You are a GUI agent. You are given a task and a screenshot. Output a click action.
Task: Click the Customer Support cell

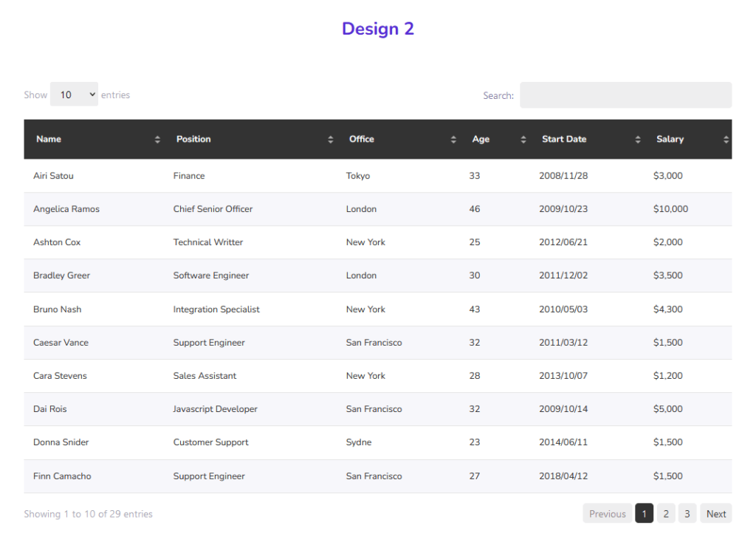pyautogui.click(x=211, y=442)
